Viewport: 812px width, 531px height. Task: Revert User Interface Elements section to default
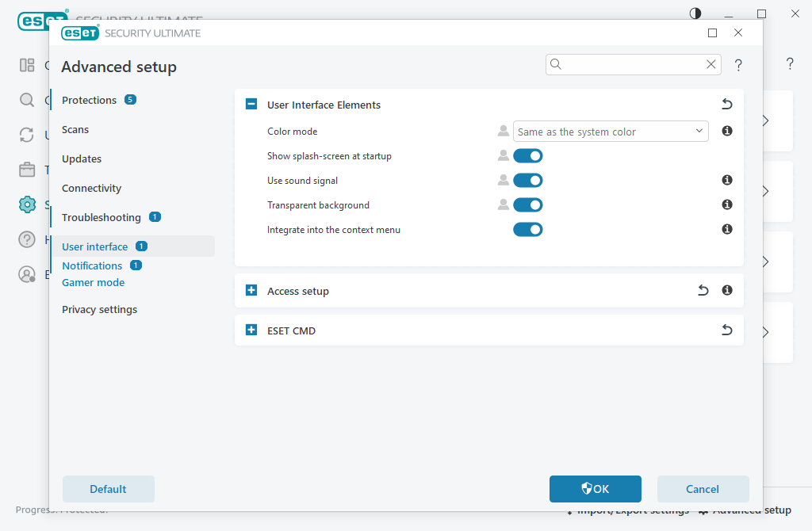pos(727,104)
